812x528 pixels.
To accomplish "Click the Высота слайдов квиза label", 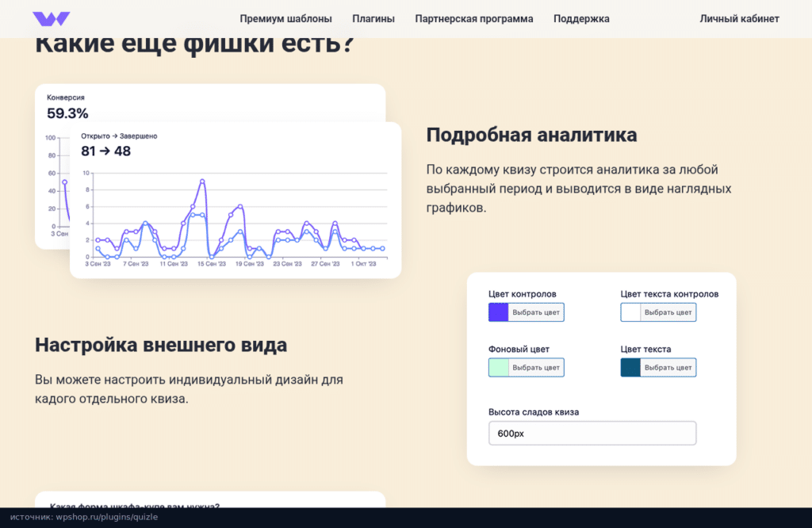I will point(534,412).
